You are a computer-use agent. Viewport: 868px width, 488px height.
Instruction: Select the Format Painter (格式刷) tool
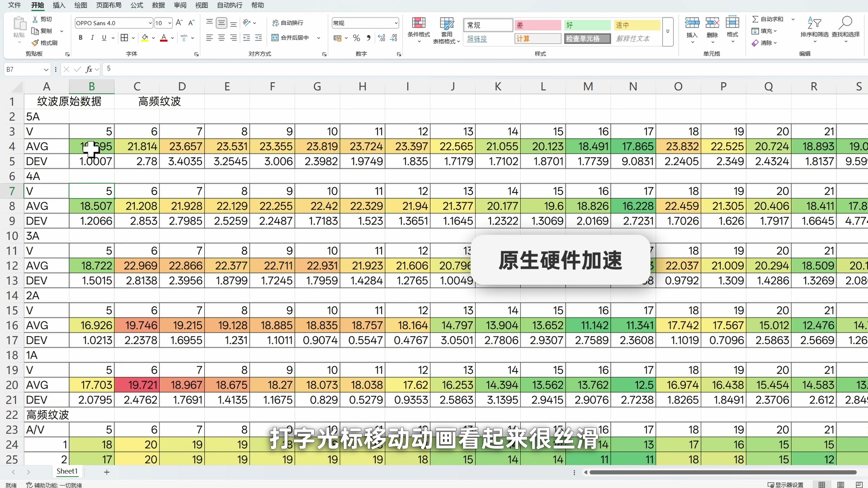44,43
